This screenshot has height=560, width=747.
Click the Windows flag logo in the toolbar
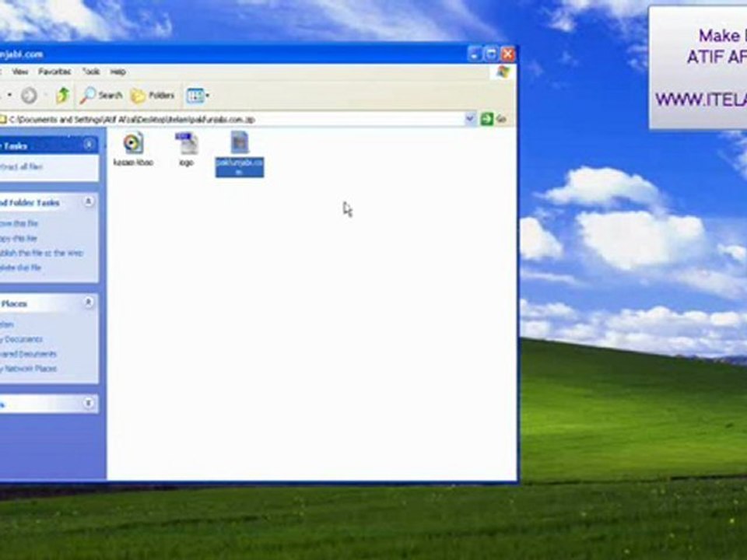pos(503,72)
